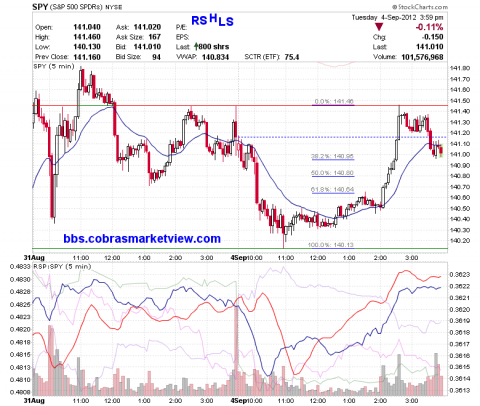Click the Open value '141.040'
480x406 pixels.
point(87,27)
